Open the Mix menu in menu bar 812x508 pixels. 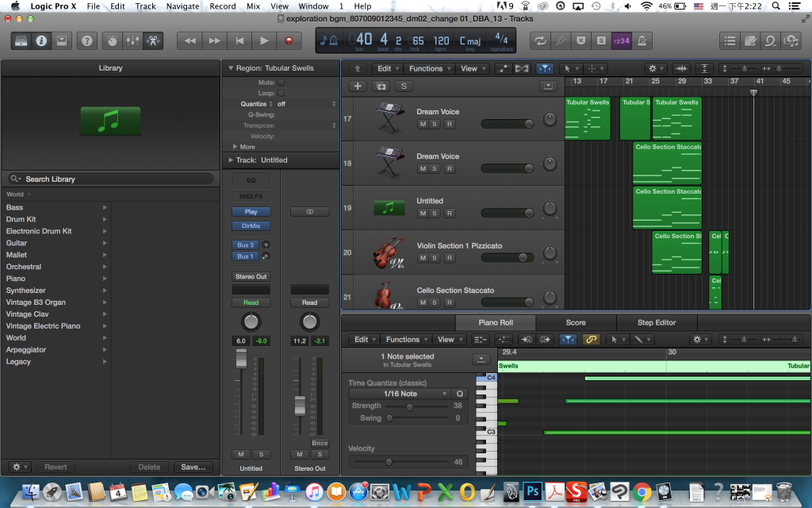(253, 6)
